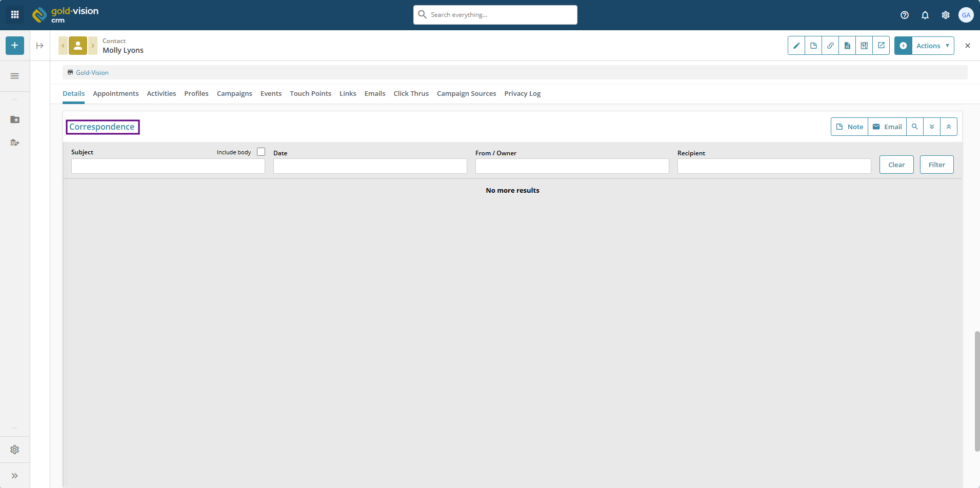Click the yellow contact person icon
This screenshot has width=980, height=488.
point(78,46)
